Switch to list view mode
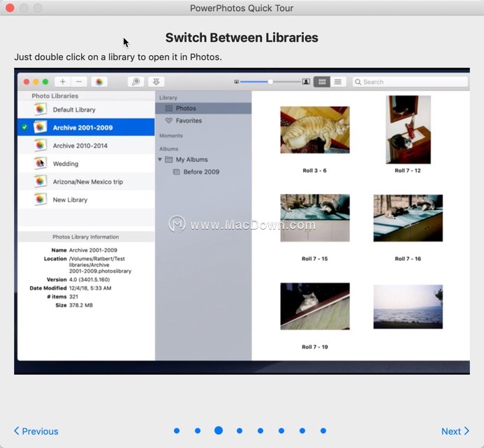484x448 pixels. [x=338, y=82]
